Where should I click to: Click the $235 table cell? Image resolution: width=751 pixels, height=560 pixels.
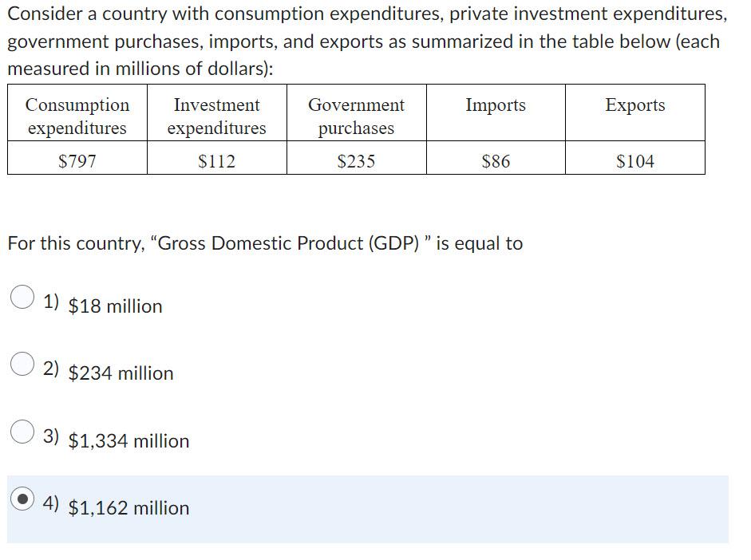click(x=357, y=160)
